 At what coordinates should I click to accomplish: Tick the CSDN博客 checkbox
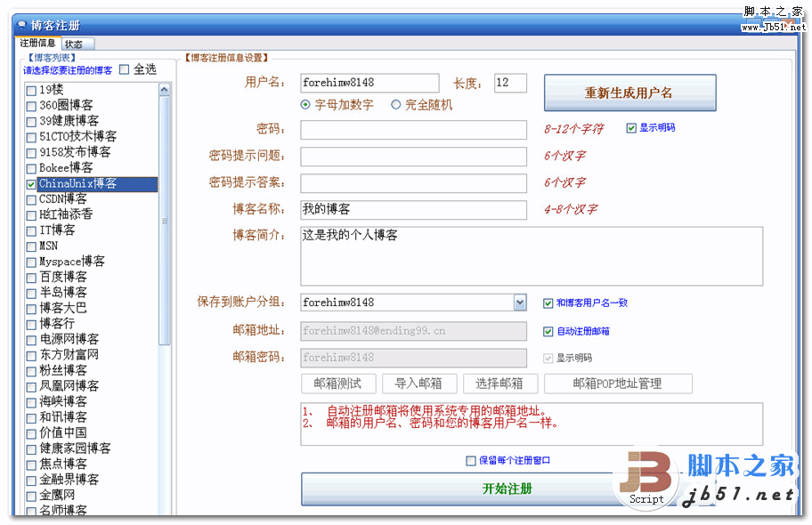pyautogui.click(x=31, y=200)
